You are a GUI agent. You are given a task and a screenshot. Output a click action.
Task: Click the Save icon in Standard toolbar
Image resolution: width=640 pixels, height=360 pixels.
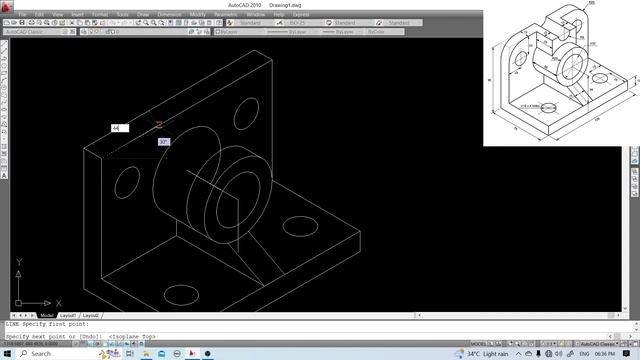tap(22, 23)
